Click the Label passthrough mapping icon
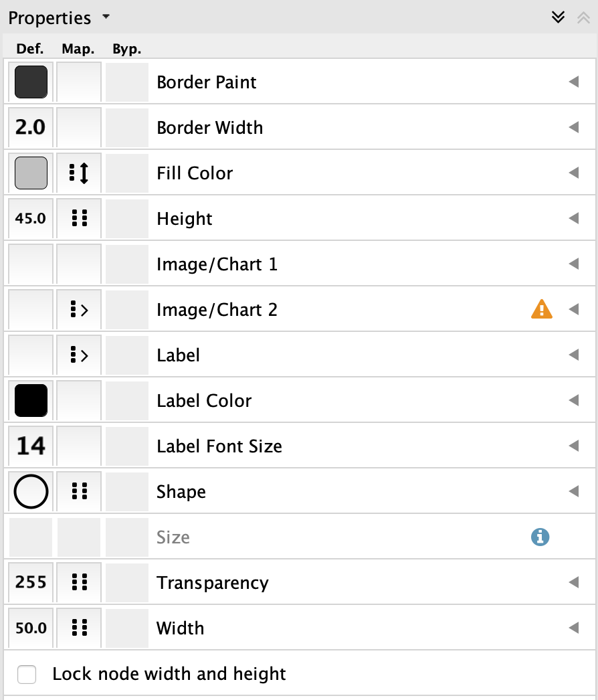Viewport: 598px width, 700px height. (x=79, y=355)
